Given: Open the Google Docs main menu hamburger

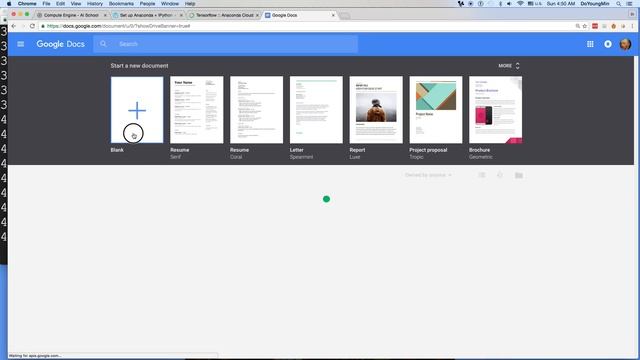Looking at the screenshot, I should pos(20,44).
